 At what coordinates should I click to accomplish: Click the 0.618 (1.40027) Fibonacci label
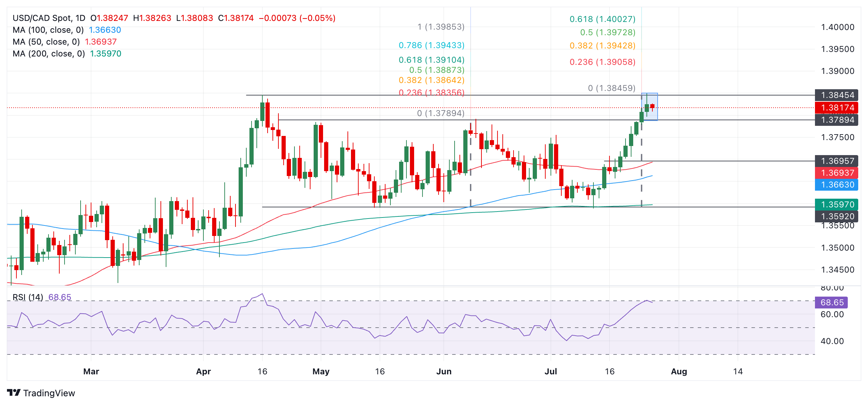pos(602,19)
